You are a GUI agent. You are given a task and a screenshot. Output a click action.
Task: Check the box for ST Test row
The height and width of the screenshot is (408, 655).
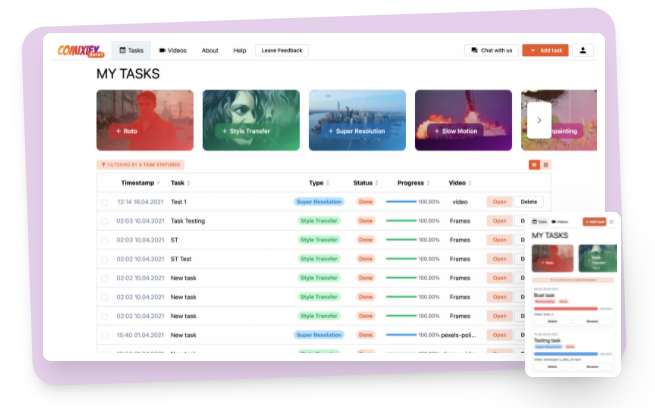pyautogui.click(x=104, y=259)
